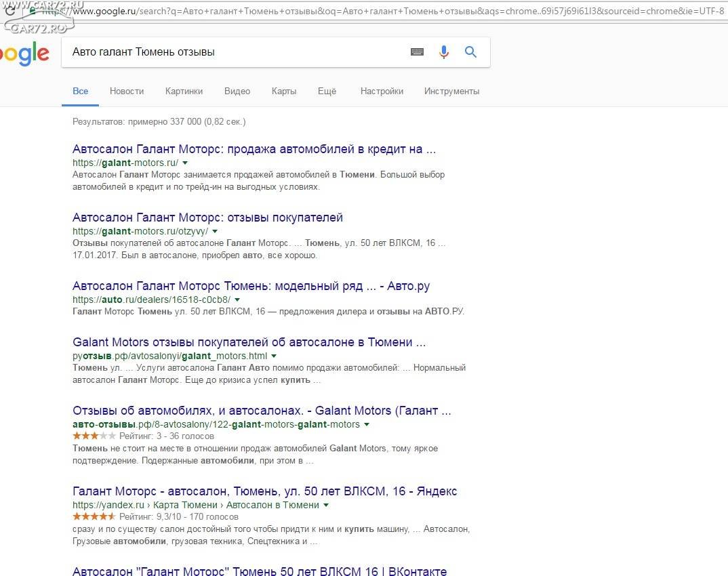Submit search using the magnifying glass icon
The height and width of the screenshot is (576, 728).
[471, 52]
